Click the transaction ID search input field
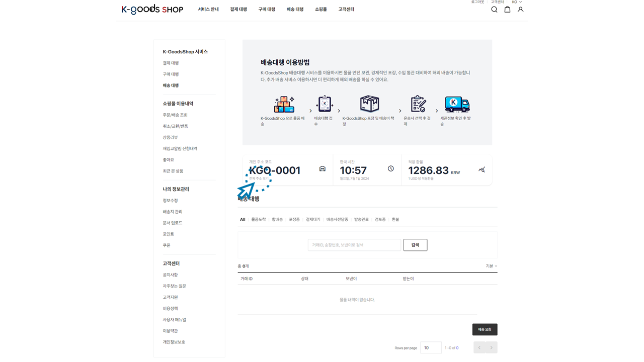644x362 pixels. pyautogui.click(x=354, y=245)
